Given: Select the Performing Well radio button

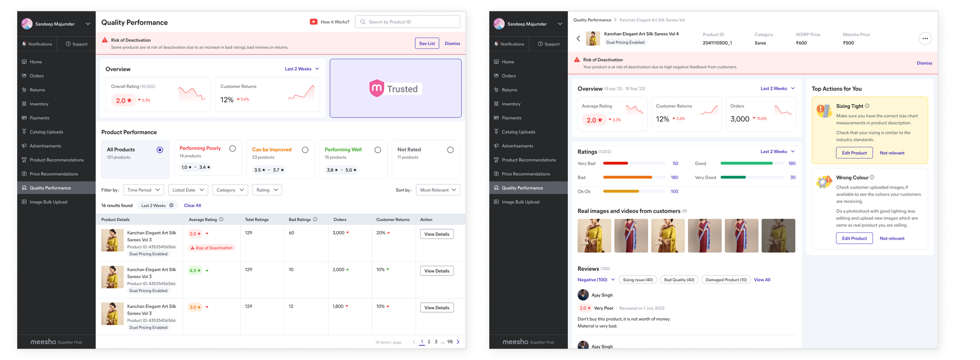Looking at the screenshot, I should pyautogui.click(x=377, y=150).
